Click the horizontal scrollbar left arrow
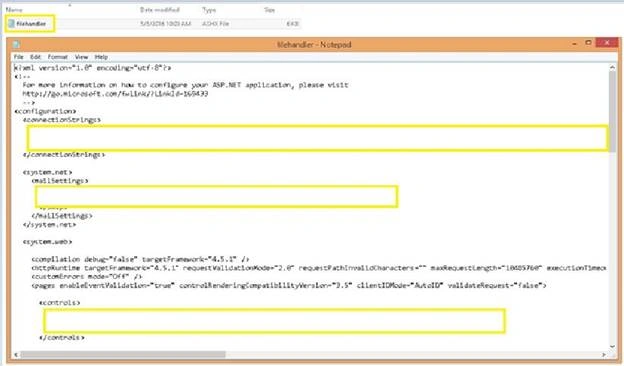This screenshot has width=624, height=366. pos(16,354)
